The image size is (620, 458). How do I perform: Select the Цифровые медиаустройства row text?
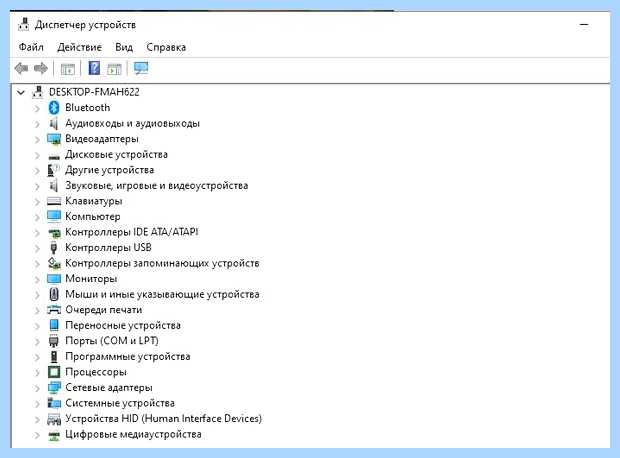coord(133,434)
